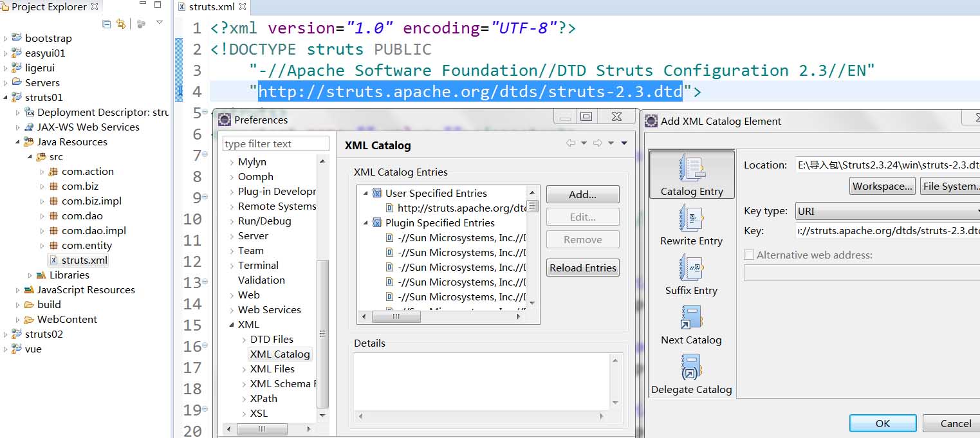Image resolution: width=980 pixels, height=438 pixels.
Task: Click the bootstrap project icon
Action: click(17, 39)
